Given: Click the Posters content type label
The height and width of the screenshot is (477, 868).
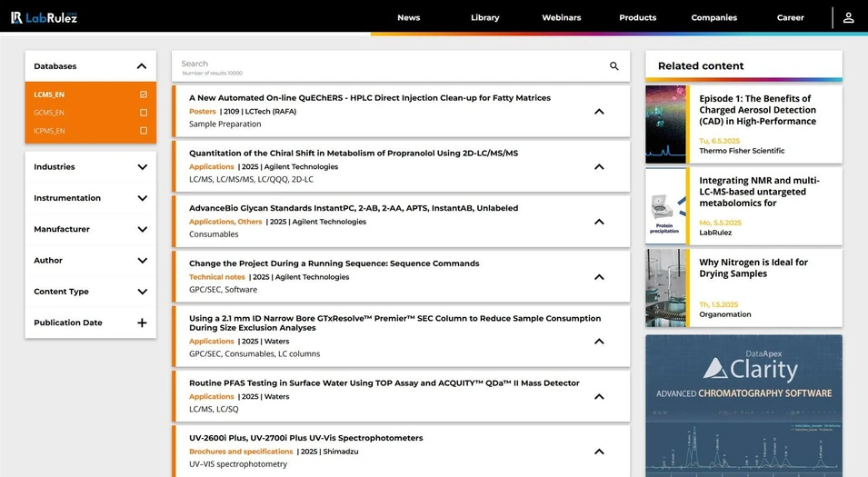Looking at the screenshot, I should click(x=202, y=111).
